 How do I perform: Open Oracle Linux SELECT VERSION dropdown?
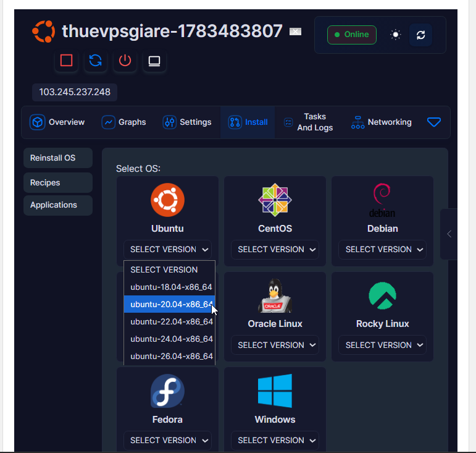pyautogui.click(x=275, y=345)
